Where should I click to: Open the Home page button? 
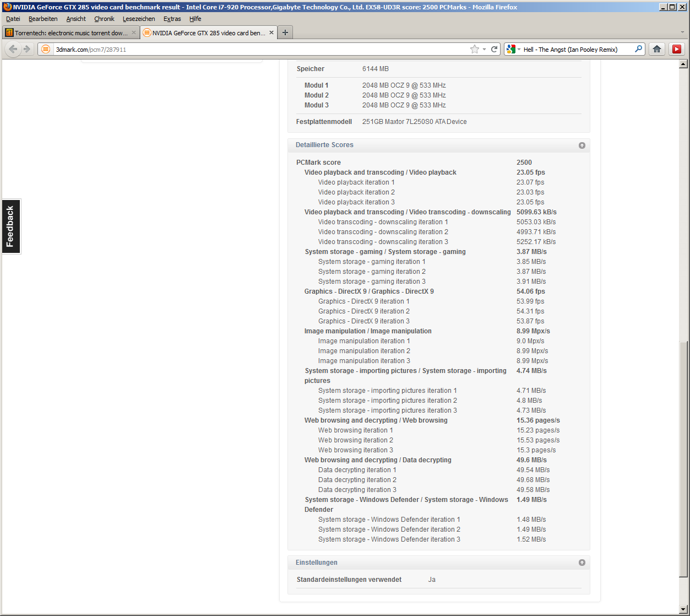click(x=657, y=49)
